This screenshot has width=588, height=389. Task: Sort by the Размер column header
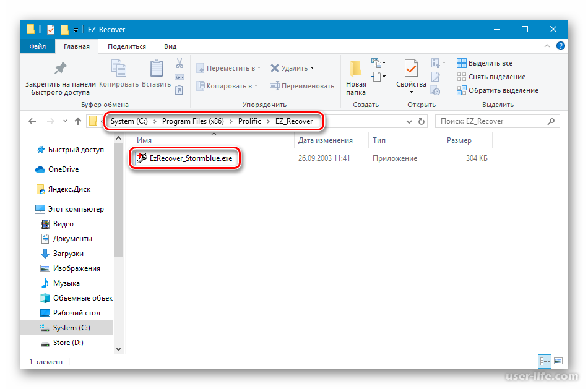(x=467, y=140)
